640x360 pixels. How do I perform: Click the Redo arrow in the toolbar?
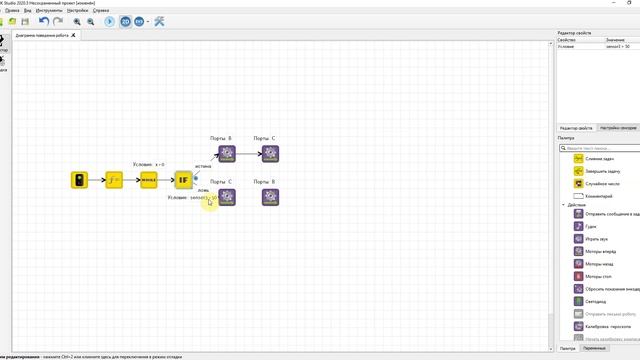point(58,21)
